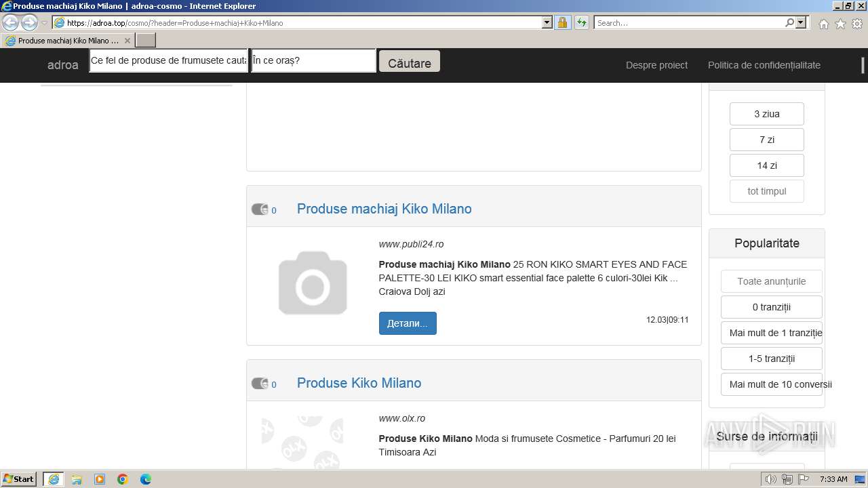Viewport: 868px width, 488px height.
Task: Open the Windows Start button
Action: pos(19,479)
